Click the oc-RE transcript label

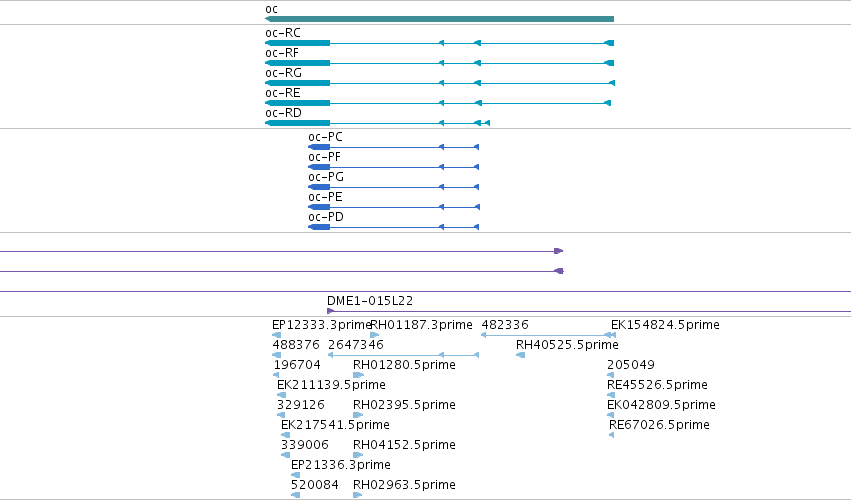283,93
